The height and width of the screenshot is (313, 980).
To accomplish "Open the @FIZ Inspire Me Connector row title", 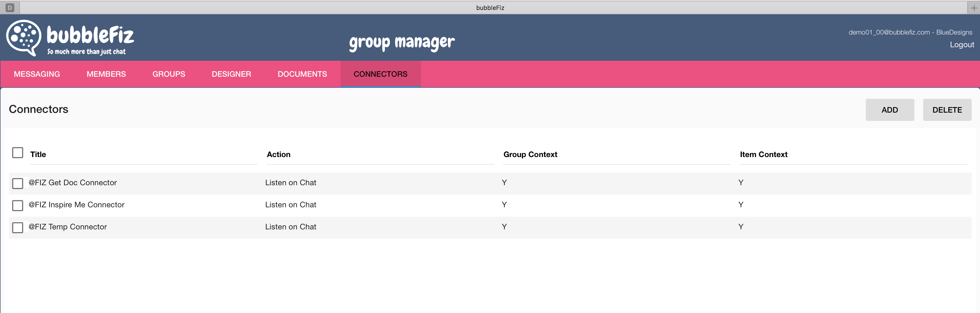I will tap(76, 205).
